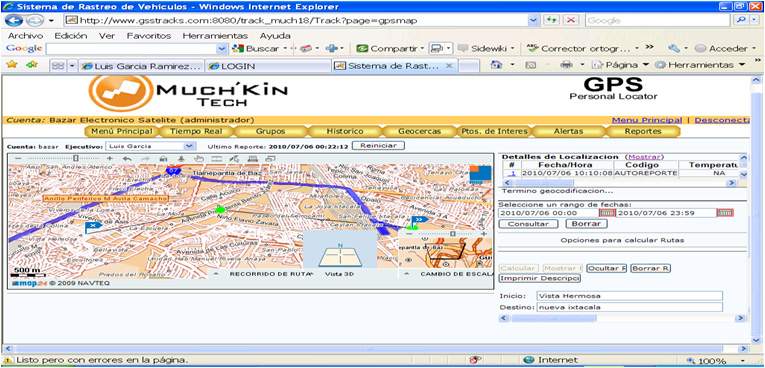Open the Herramientas menu in menu bar

[x=215, y=36]
